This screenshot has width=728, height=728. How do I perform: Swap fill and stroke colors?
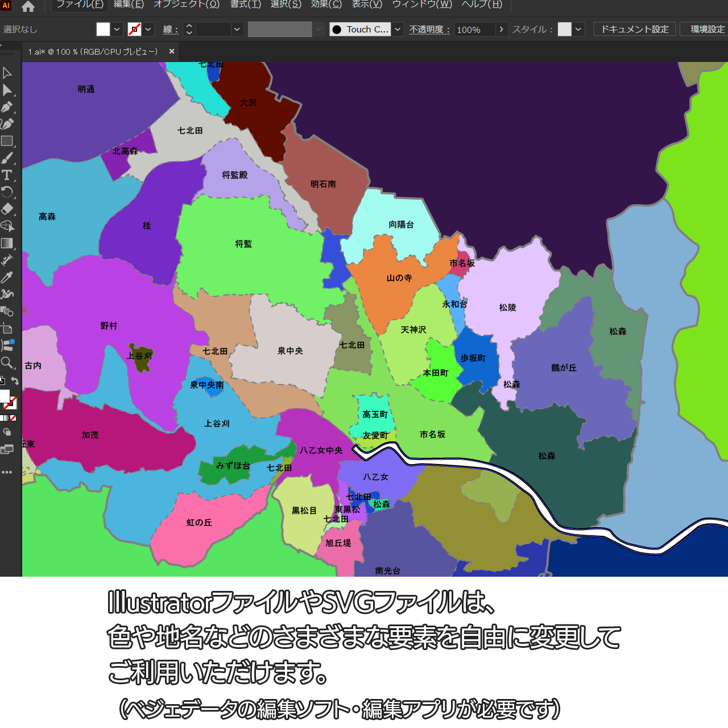tap(15, 381)
